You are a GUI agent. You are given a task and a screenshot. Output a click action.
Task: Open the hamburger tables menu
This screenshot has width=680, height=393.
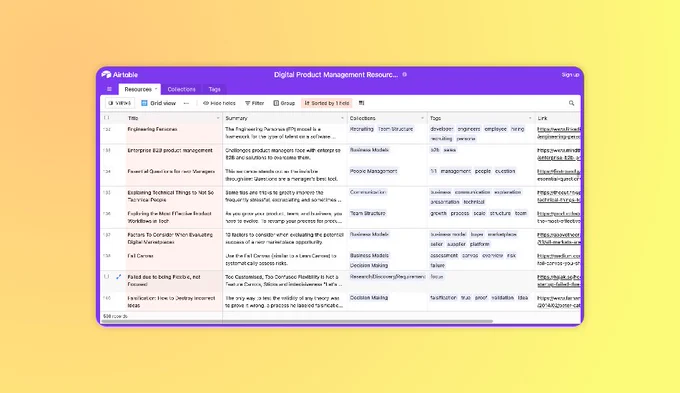pyautogui.click(x=109, y=89)
